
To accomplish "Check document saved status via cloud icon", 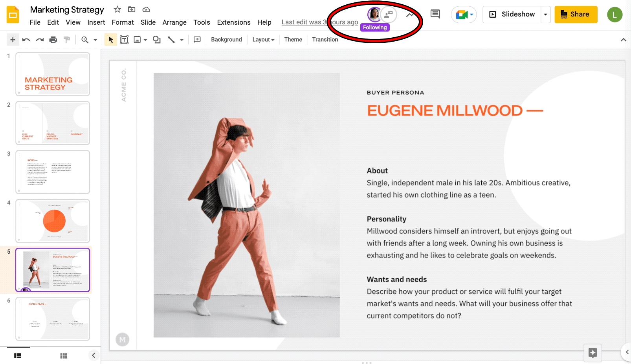I will (145, 9).
